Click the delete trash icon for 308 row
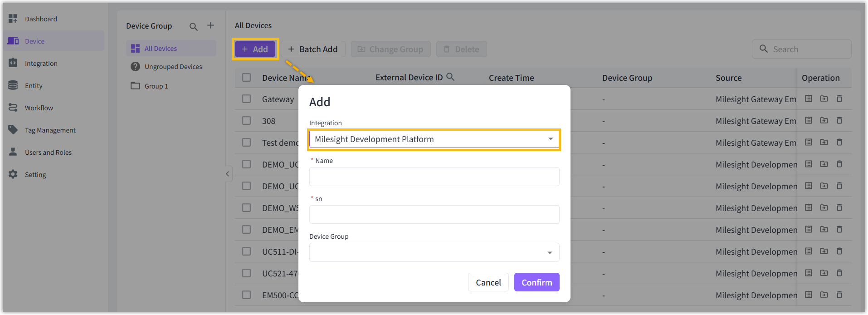The width and height of the screenshot is (868, 315). pyautogui.click(x=839, y=120)
